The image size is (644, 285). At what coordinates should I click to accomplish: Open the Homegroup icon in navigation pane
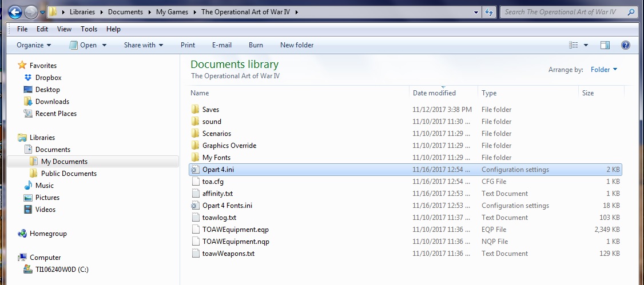pyautogui.click(x=22, y=234)
